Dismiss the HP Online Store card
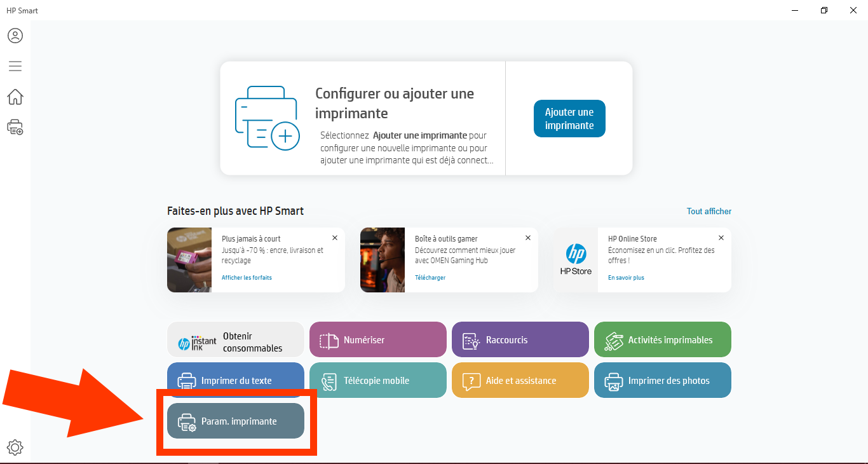Screen dimensions: 868x464 721,238
